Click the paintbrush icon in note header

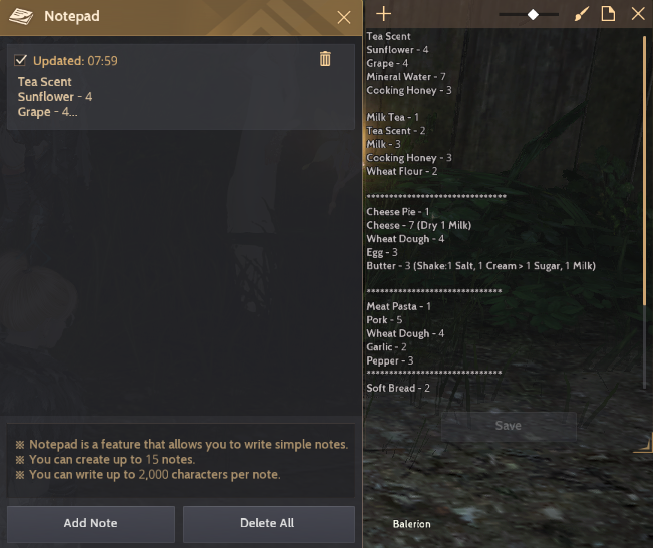[x=581, y=15]
